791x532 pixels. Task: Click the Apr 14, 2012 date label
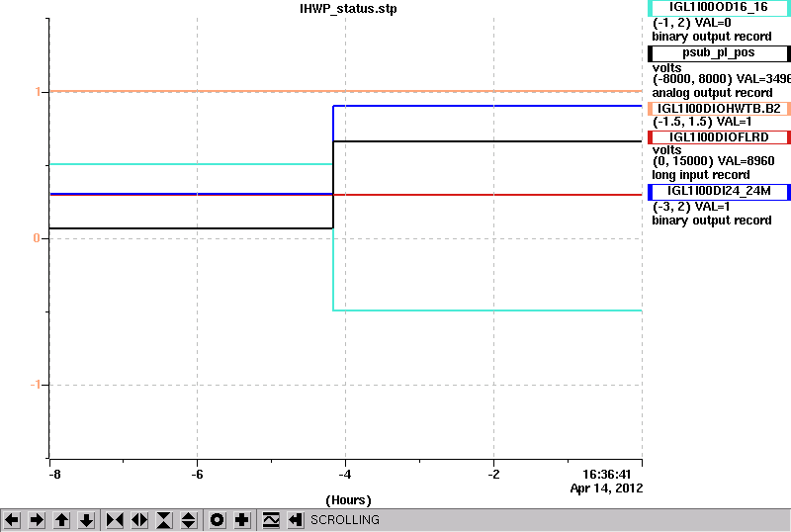pos(606,488)
